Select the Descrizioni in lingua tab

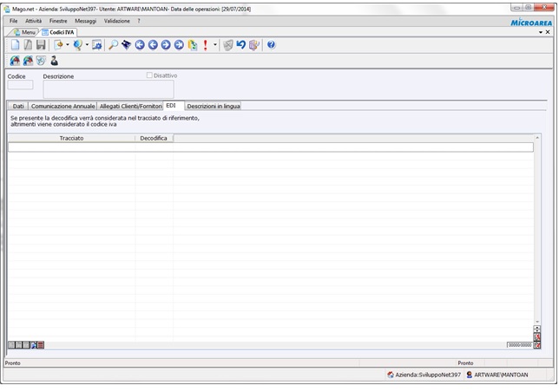click(x=213, y=106)
